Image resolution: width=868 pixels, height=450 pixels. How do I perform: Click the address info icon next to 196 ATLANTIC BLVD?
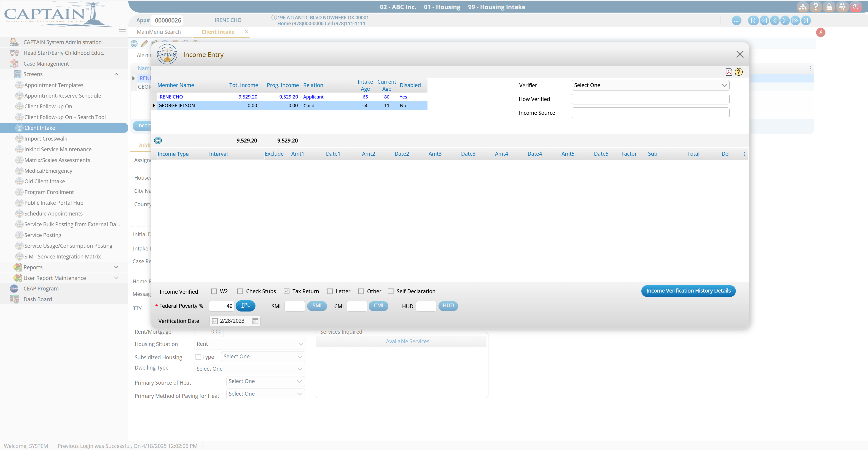click(x=274, y=18)
